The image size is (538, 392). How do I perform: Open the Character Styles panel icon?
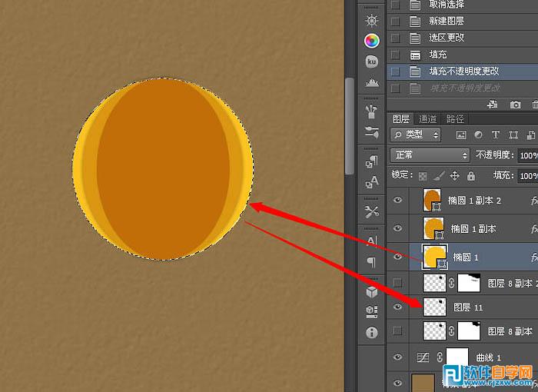(x=371, y=182)
